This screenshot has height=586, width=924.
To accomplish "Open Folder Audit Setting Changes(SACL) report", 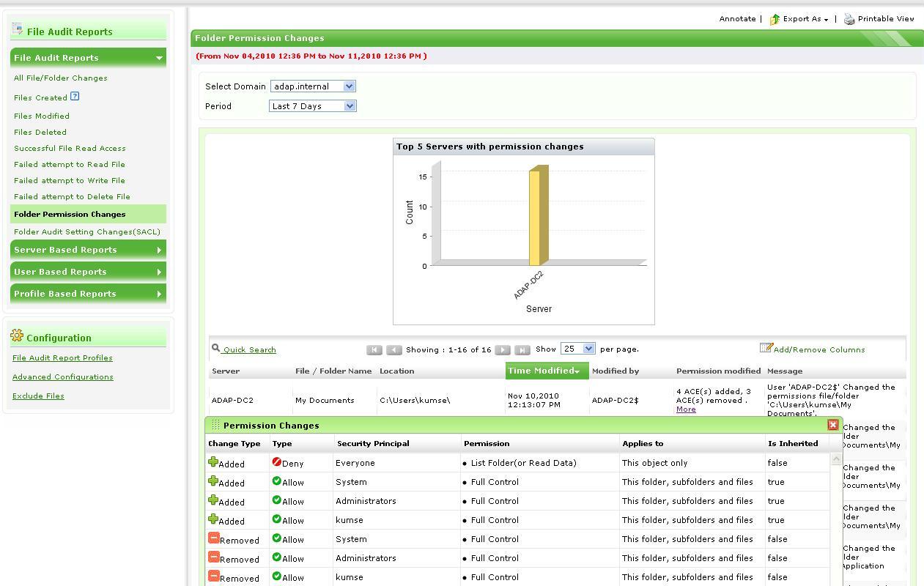I will point(86,232).
